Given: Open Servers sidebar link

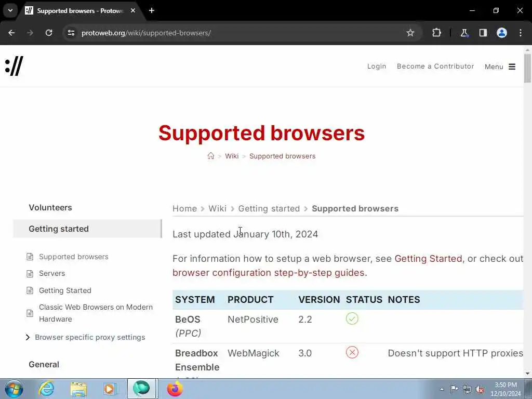Looking at the screenshot, I should pos(52,273).
